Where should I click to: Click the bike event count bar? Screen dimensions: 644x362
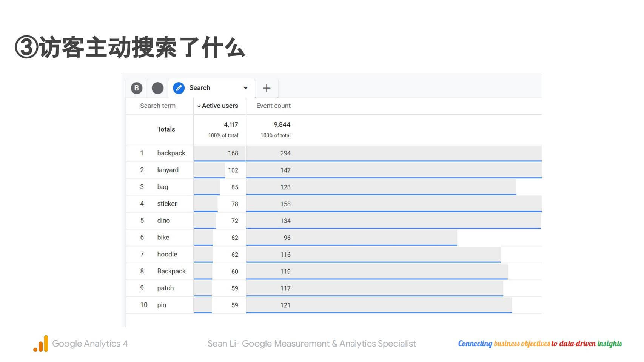pyautogui.click(x=351, y=238)
